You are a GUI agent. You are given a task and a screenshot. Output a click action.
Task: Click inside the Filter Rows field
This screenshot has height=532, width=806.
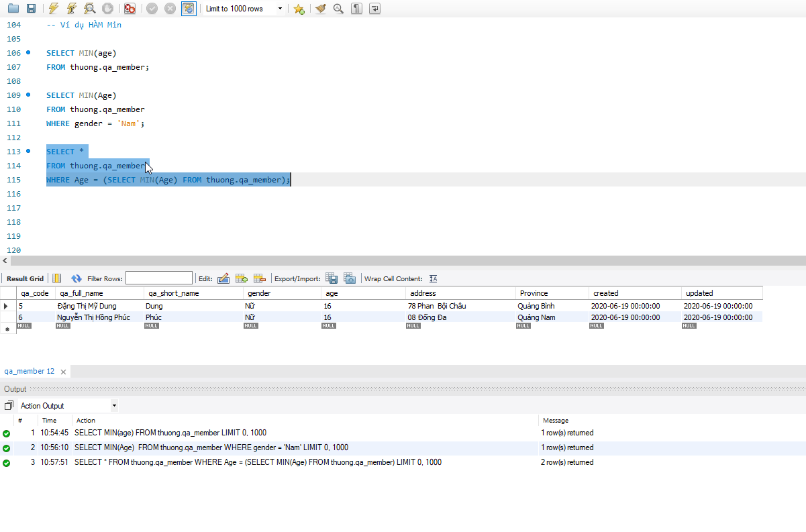(159, 277)
